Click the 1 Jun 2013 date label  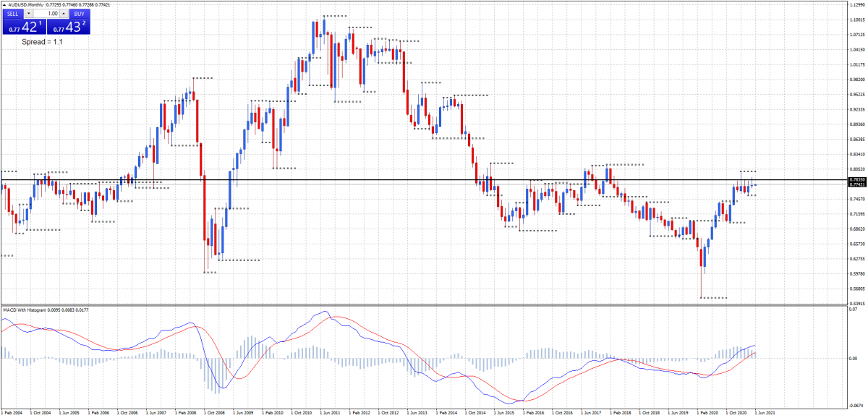(x=417, y=414)
